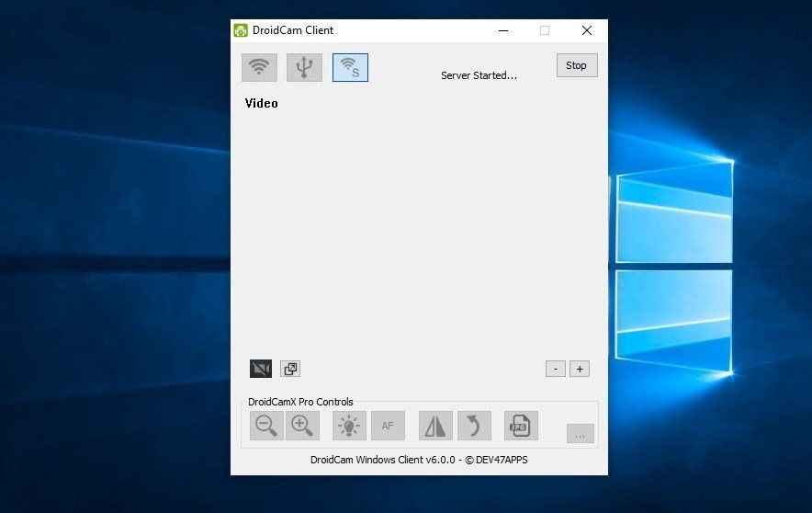812x513 pixels.
Task: Click the rotate video icon
Action: point(474,426)
